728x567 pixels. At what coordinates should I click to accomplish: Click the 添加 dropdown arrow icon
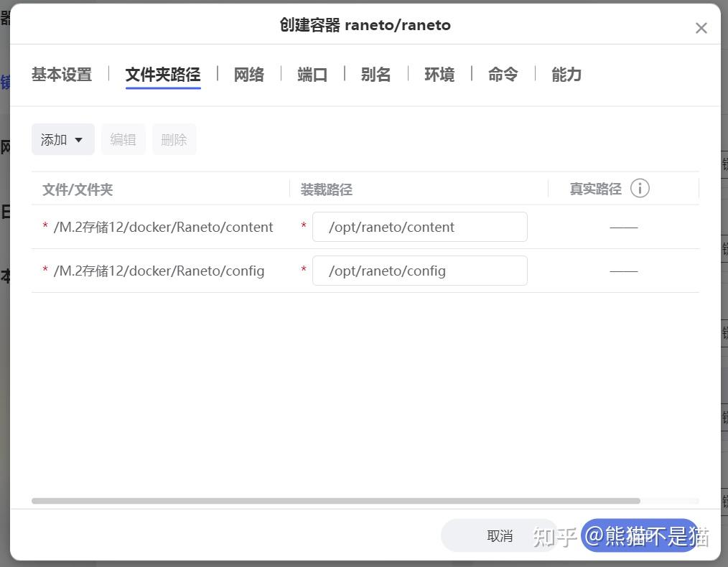(79, 139)
